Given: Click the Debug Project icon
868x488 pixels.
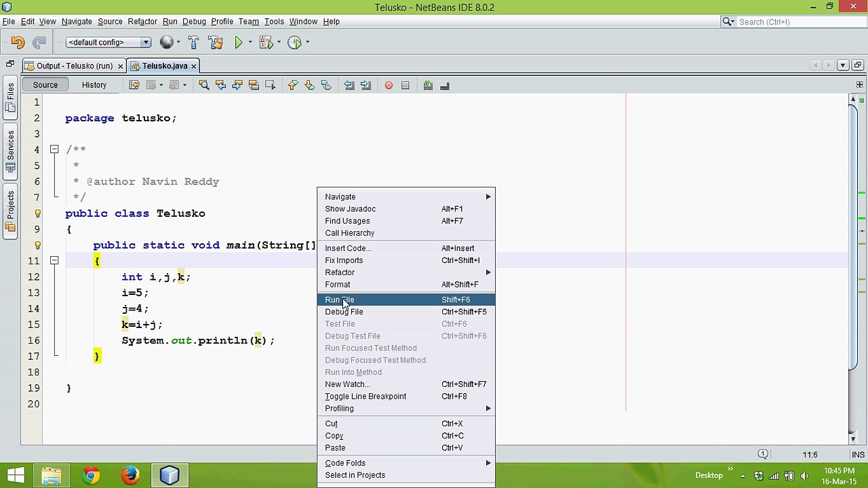Looking at the screenshot, I should pos(266,42).
